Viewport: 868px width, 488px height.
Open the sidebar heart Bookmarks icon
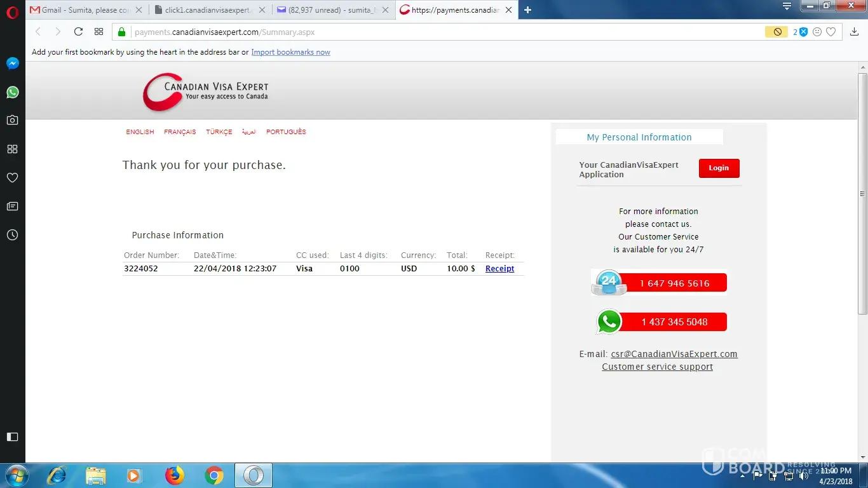(12, 178)
